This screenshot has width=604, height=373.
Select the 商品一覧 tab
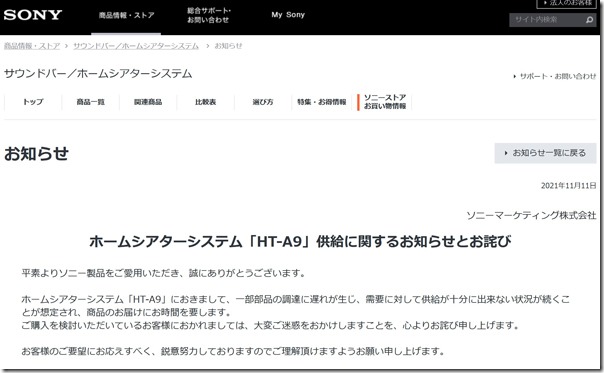(91, 102)
